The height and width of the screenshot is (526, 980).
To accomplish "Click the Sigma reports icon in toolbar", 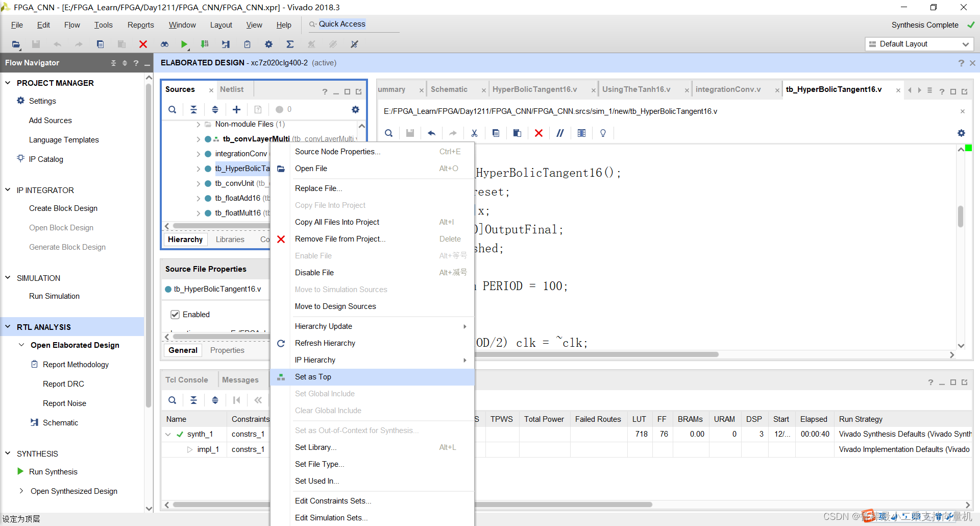I will click(x=290, y=44).
